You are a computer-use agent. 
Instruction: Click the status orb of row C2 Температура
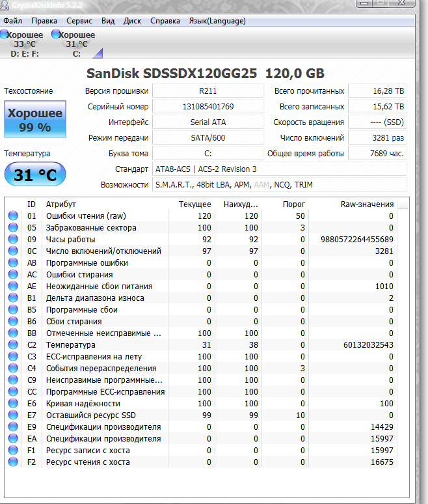click(x=13, y=344)
